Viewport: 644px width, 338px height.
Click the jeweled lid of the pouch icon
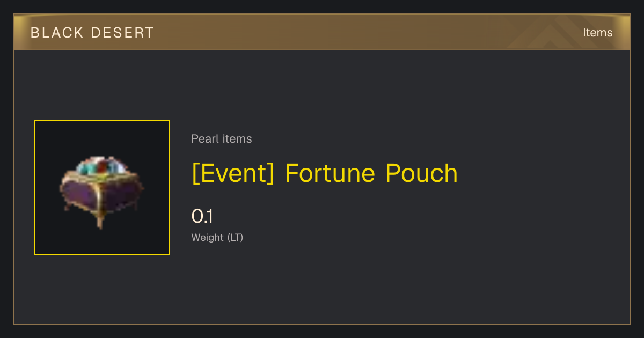pyautogui.click(x=103, y=167)
